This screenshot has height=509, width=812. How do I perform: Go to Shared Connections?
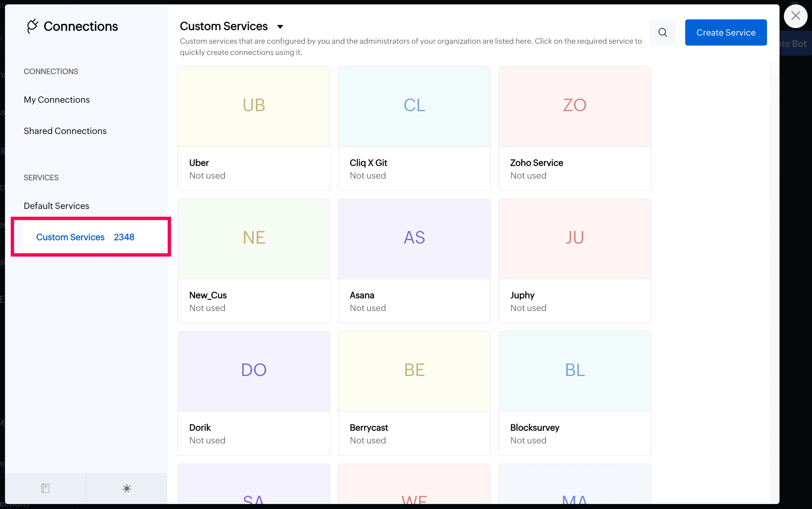coord(65,131)
